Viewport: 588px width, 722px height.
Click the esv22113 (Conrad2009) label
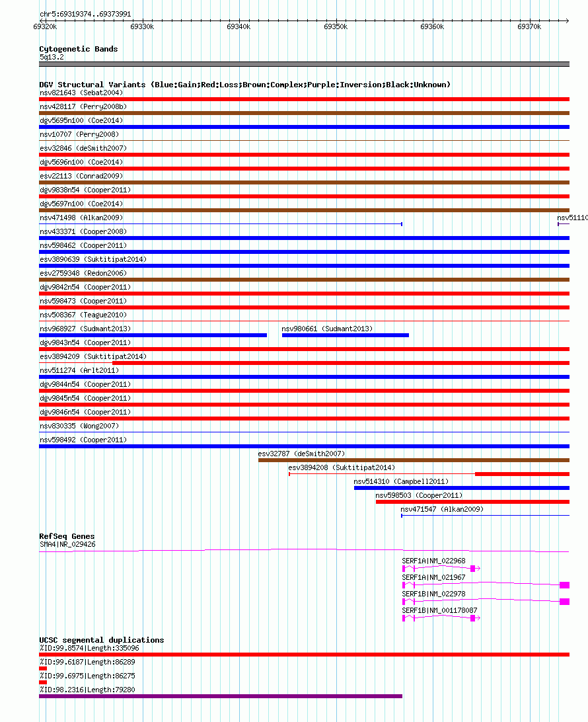(81, 175)
